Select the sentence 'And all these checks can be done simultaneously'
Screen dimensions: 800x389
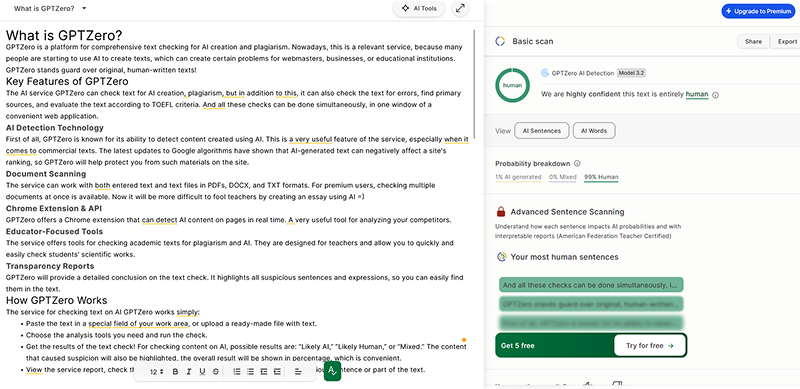coord(591,285)
